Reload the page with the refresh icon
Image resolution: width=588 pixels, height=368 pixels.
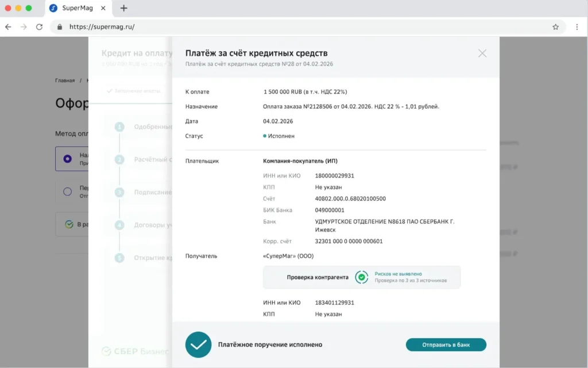click(40, 26)
